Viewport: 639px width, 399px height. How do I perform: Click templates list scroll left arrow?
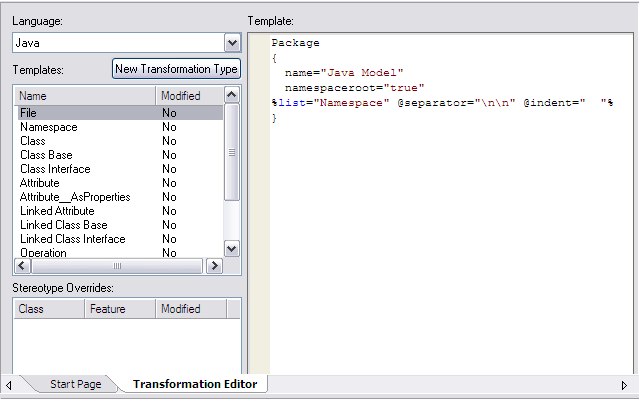tap(22, 266)
